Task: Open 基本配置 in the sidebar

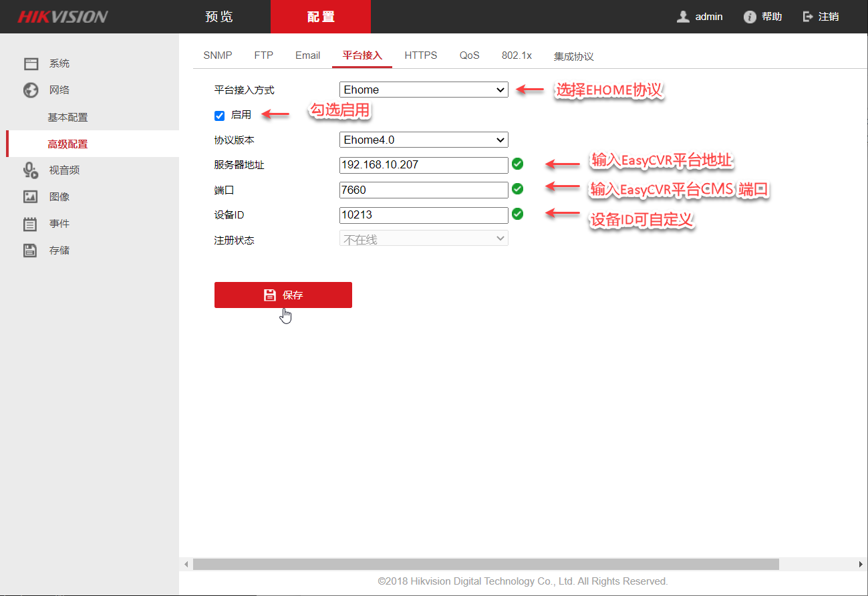Action: pos(67,117)
